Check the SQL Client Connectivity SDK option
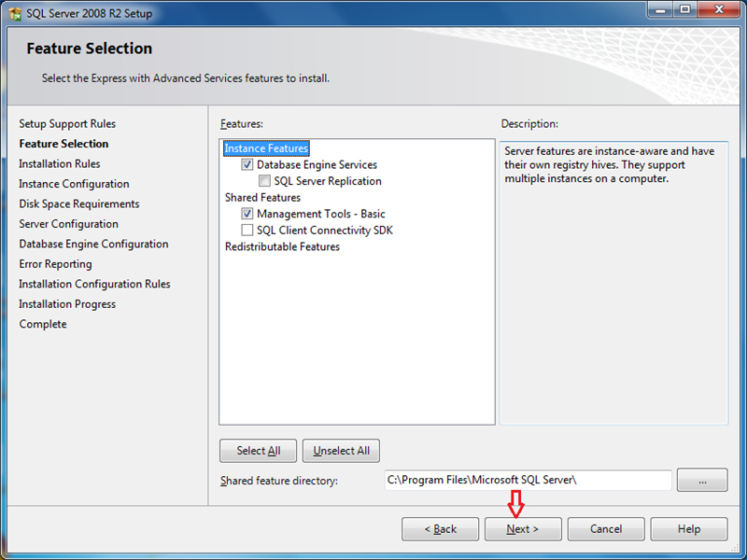The width and height of the screenshot is (747, 560). 247,231
